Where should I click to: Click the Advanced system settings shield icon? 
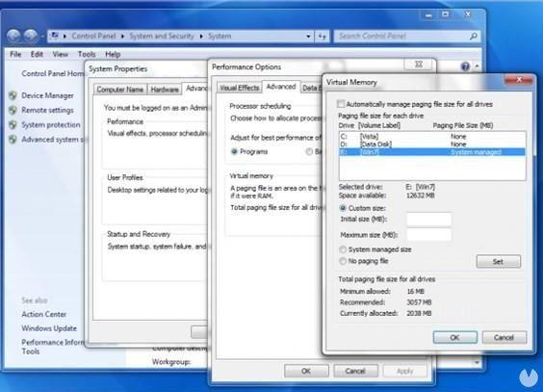pos(13,140)
